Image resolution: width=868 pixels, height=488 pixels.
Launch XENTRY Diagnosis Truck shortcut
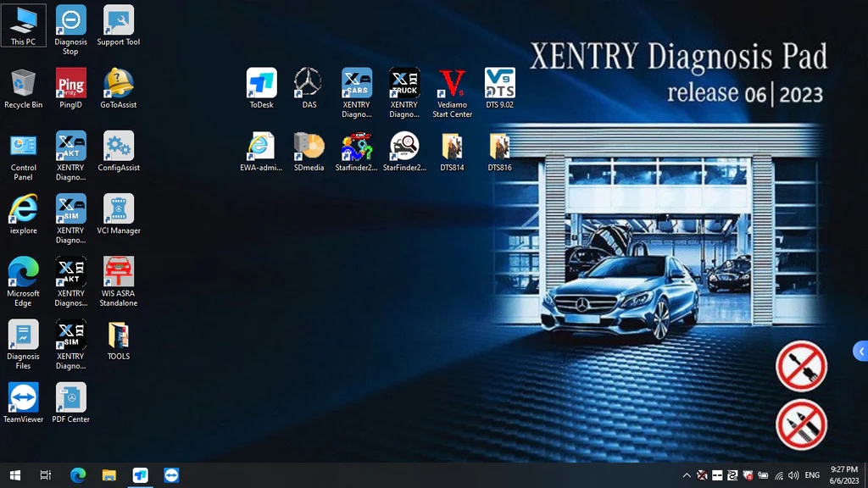click(404, 83)
